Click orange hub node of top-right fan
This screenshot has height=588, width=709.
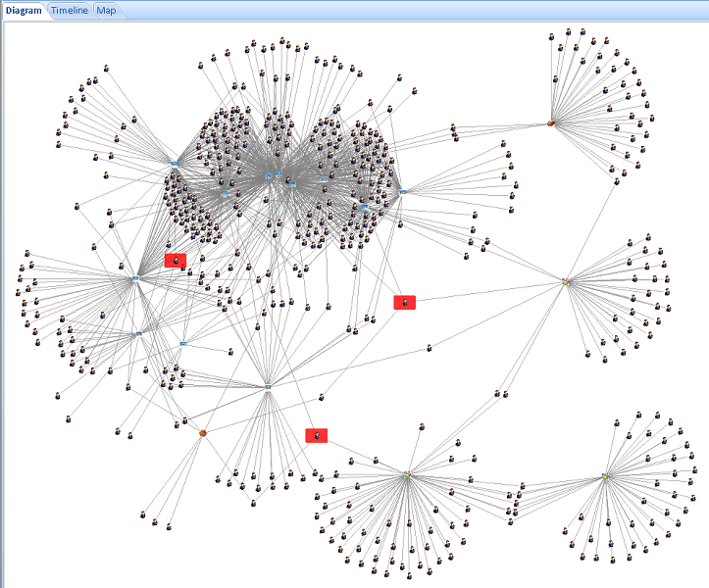click(x=551, y=122)
